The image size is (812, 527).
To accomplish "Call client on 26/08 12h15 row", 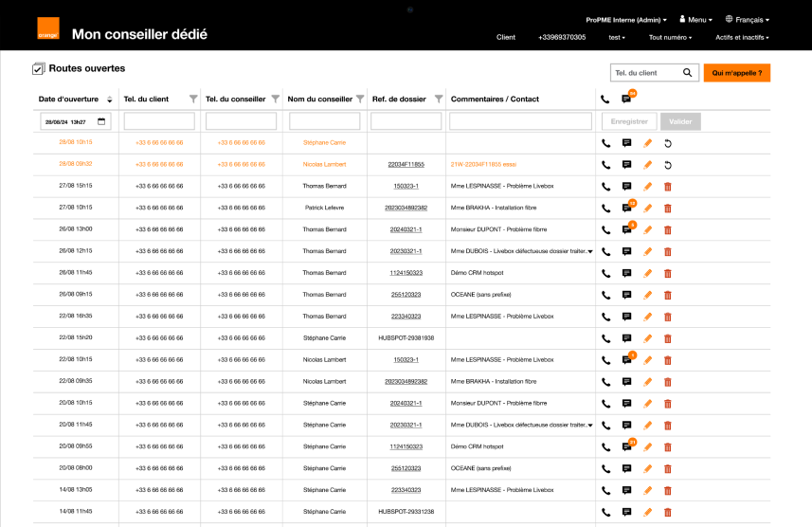I will point(605,252).
